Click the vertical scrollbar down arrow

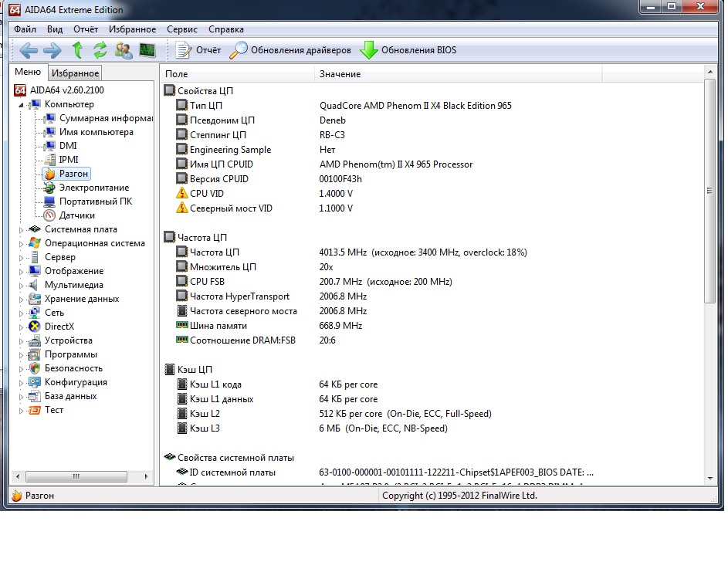(710, 478)
